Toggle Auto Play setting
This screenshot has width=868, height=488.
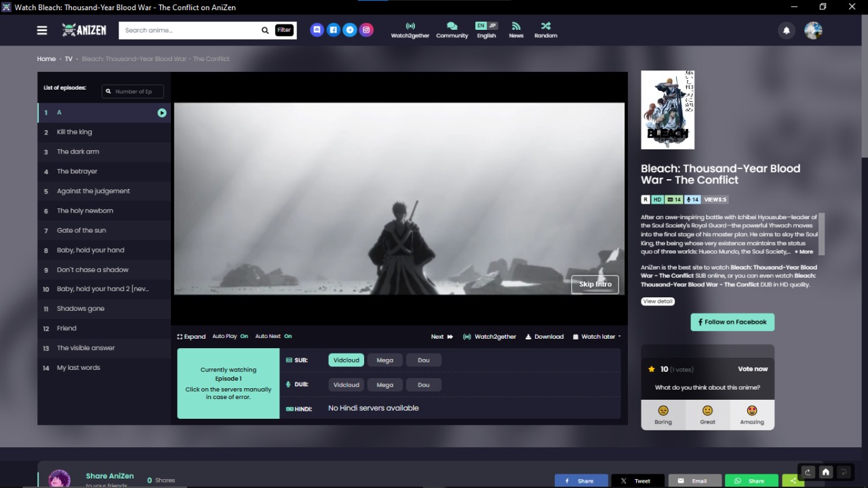[230, 337]
